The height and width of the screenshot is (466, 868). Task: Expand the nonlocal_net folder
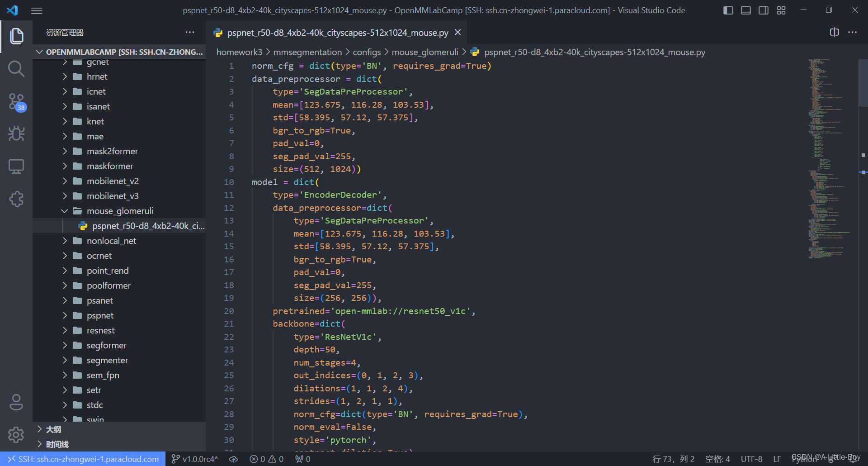pyautogui.click(x=120, y=241)
